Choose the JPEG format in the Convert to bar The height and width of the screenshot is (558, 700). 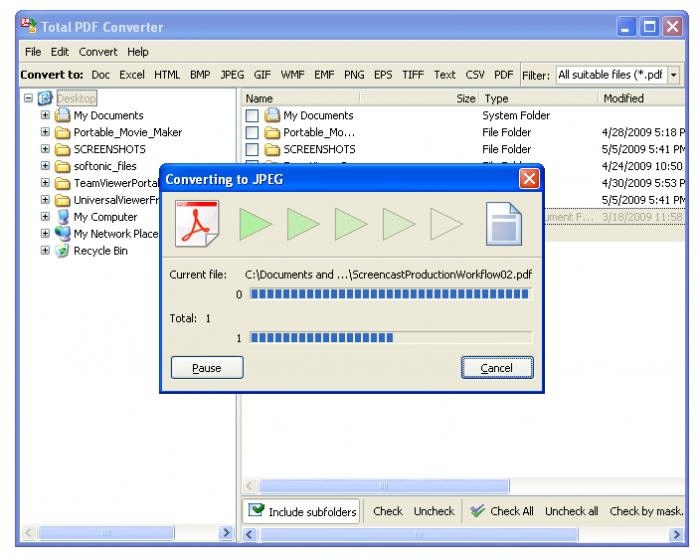coord(232,75)
